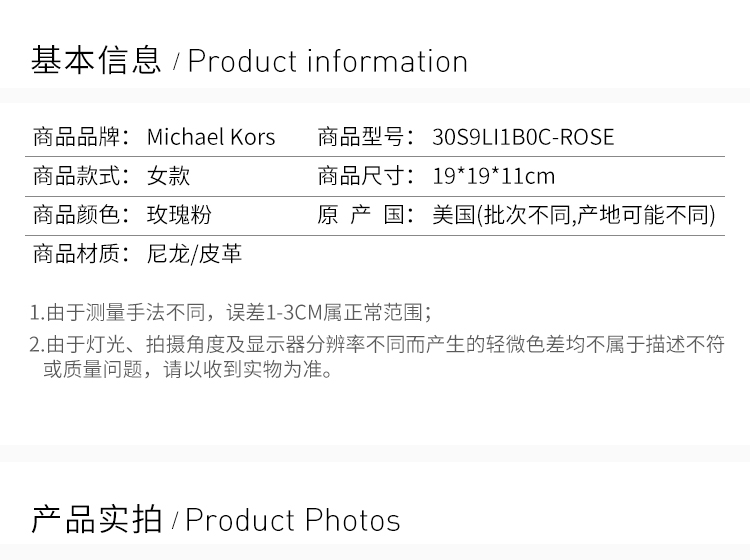Select the 原产国 label
The width and height of the screenshot is (750, 560).
coord(367,216)
